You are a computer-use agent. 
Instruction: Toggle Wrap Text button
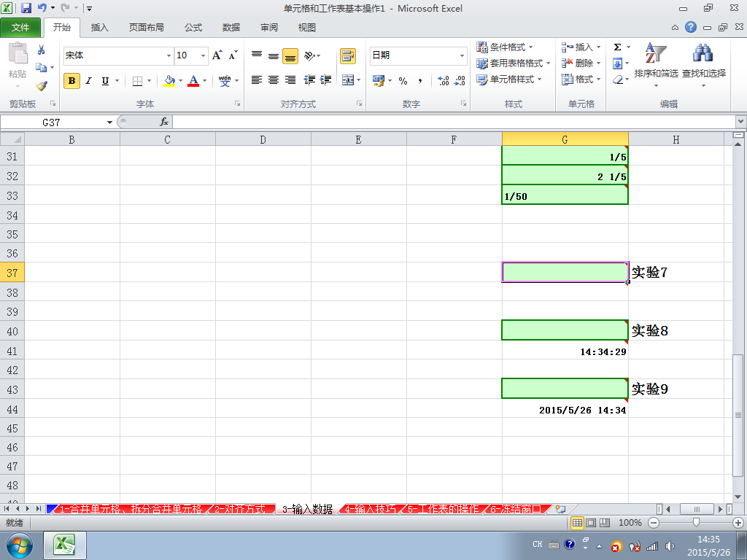click(x=348, y=55)
